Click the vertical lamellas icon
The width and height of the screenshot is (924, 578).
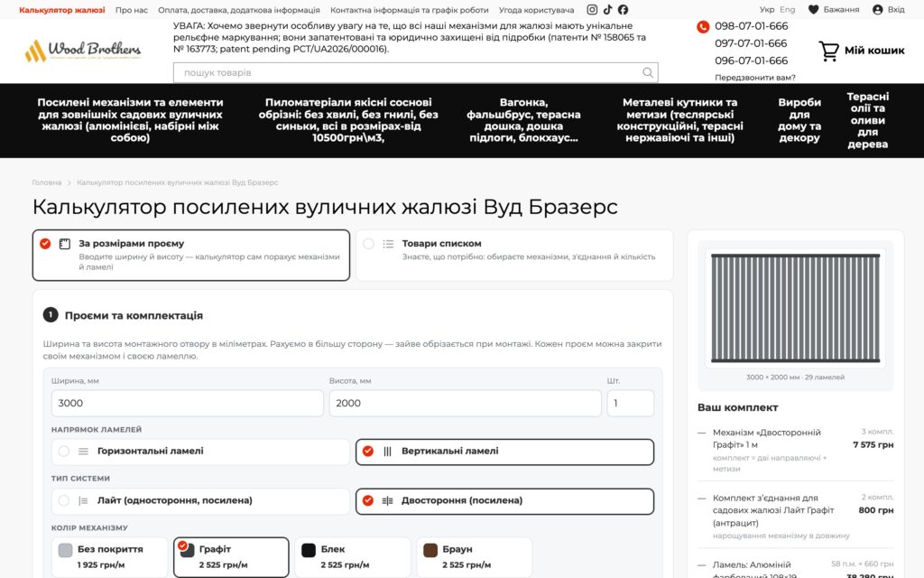coord(387,452)
